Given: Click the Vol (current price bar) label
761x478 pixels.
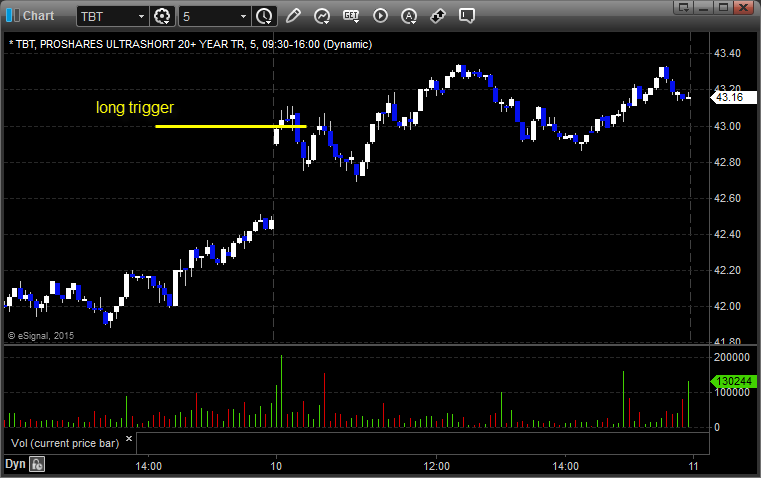Looking at the screenshot, I should coord(65,443).
